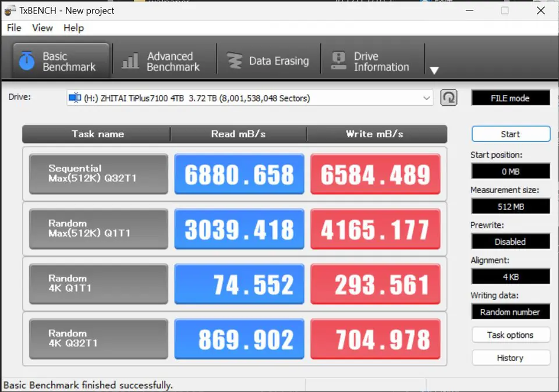Image resolution: width=559 pixels, height=392 pixels.
Task: Click the Random 4K Q1T1 task button
Action: [x=98, y=284]
